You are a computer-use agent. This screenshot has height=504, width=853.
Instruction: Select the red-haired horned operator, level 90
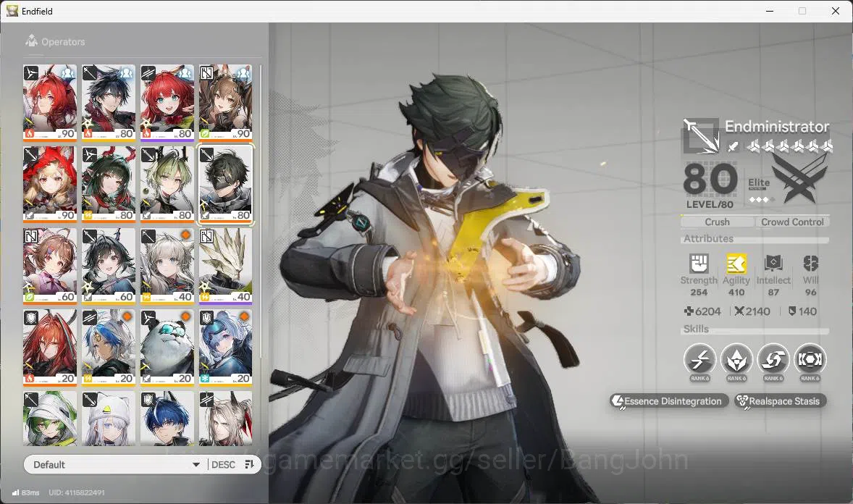pyautogui.click(x=49, y=103)
